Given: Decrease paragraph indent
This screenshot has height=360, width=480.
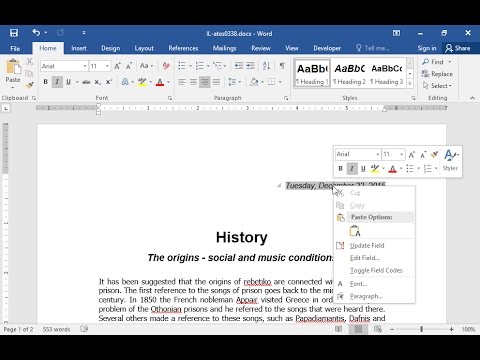Looking at the screenshot, I should [238, 66].
